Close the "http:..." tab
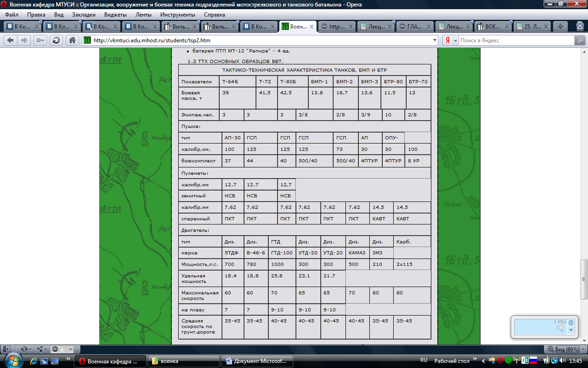This screenshot has height=368, width=588. coord(351,27)
